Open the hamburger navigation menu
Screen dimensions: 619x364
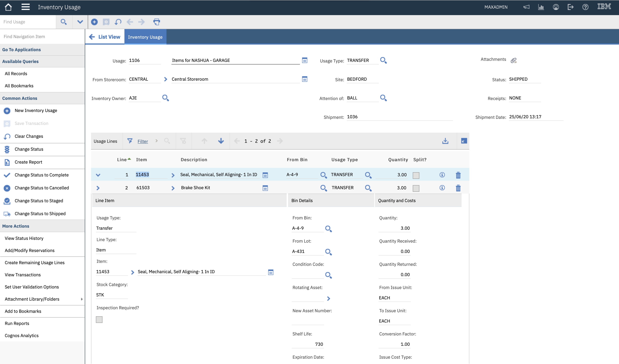25,7
